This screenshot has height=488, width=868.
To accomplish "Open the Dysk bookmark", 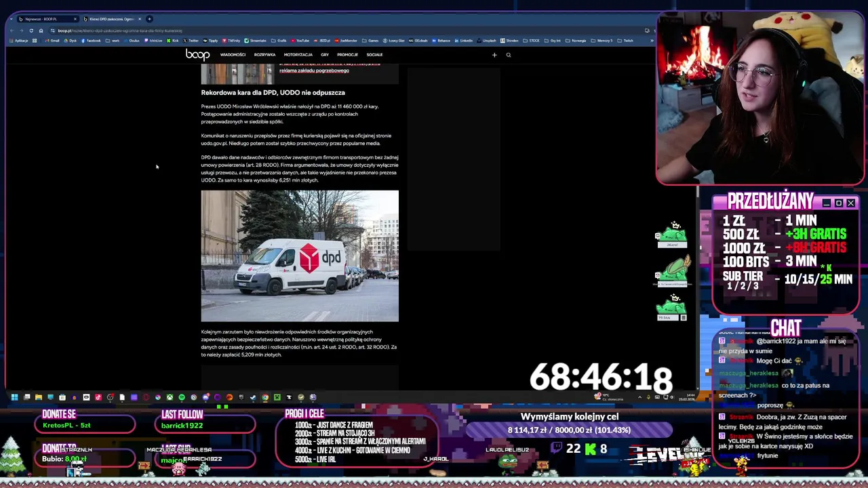I will [x=71, y=41].
